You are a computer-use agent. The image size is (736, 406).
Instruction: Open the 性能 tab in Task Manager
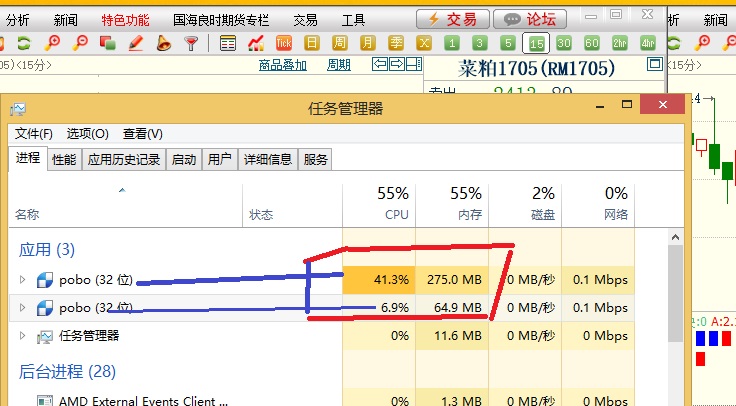64,159
